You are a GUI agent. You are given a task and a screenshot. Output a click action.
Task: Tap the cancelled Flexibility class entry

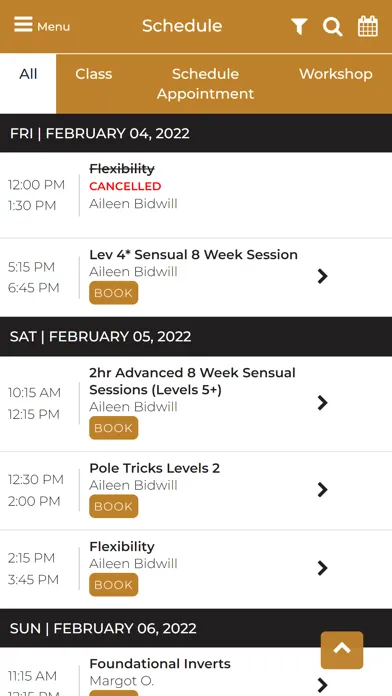(x=196, y=195)
